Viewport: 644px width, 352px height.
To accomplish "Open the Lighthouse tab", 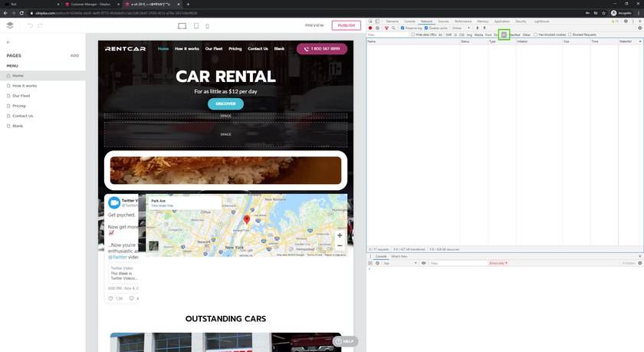I will (x=541, y=21).
